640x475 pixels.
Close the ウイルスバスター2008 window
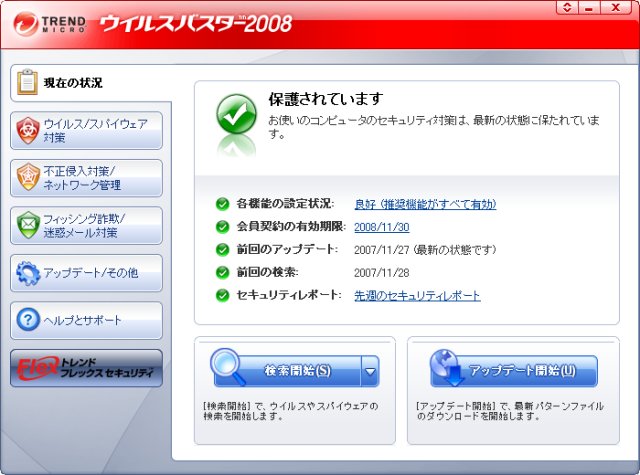pyautogui.click(x=616, y=7)
